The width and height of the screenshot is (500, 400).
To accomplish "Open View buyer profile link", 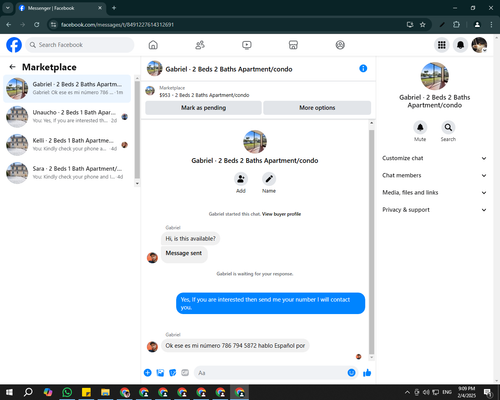I will click(x=281, y=214).
